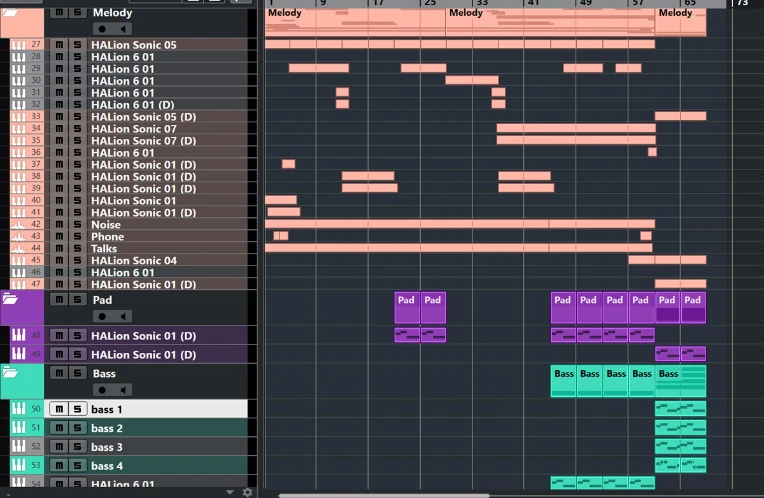Click the audio waveform icon on Phone track
The height and width of the screenshot is (498, 764).
pos(19,237)
